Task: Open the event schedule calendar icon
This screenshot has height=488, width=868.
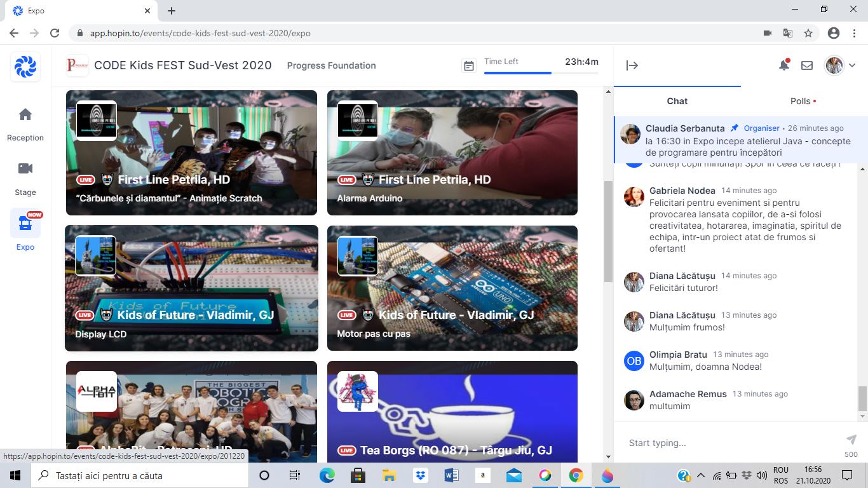Action: tap(468, 66)
